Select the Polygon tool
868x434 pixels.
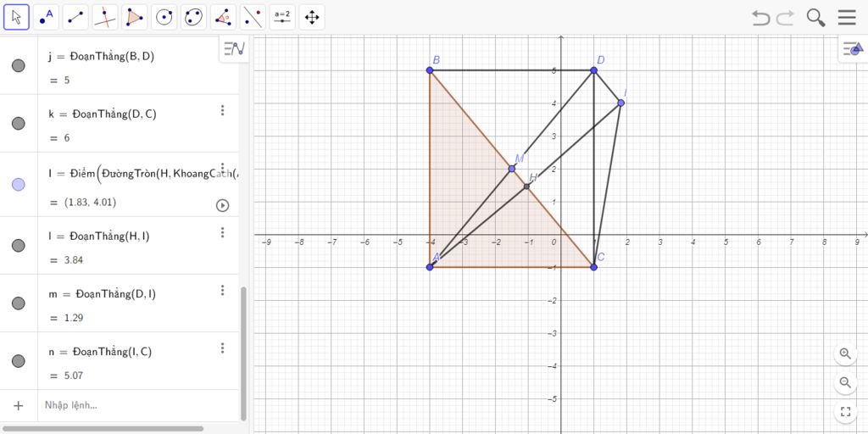(x=135, y=17)
